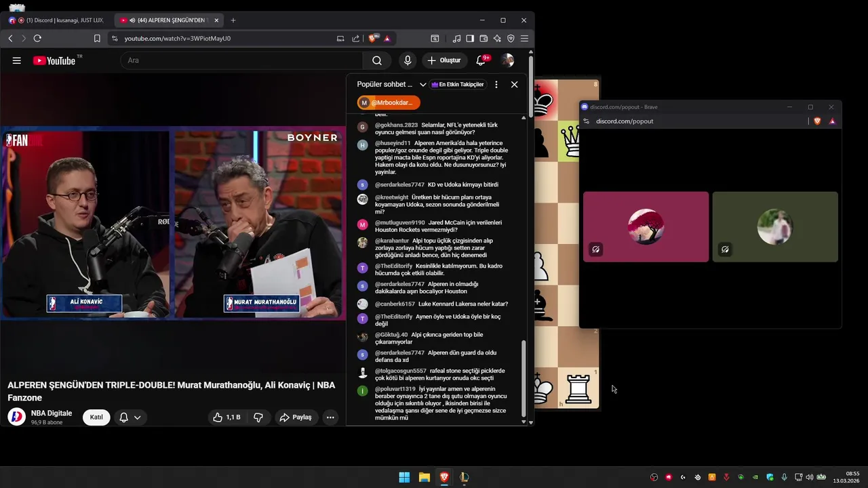Open the YouTube hamburger guide menu
868x488 pixels.
tap(16, 60)
